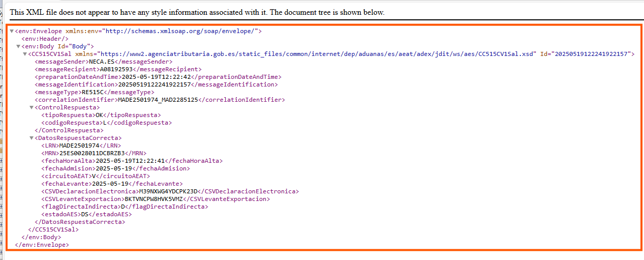644x260 pixels.
Task: Click the CSVDeclaracionElectronica code M39NXWG4YDCPK23D
Action: [x=169, y=191]
